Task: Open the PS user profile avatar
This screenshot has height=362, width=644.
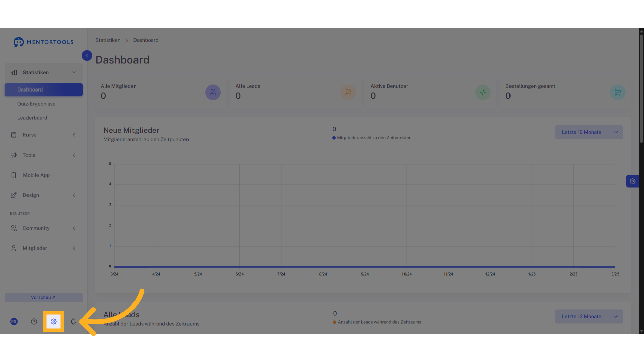Action: (x=14, y=322)
